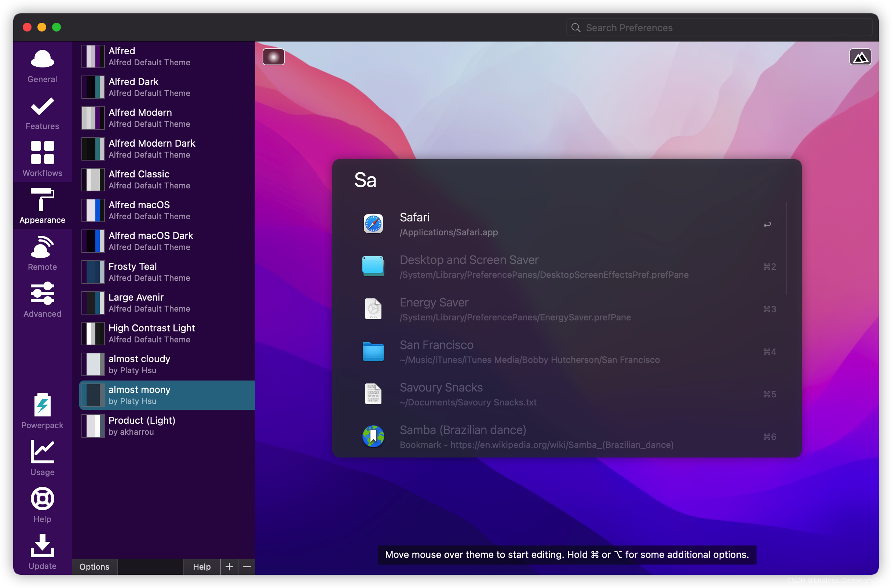Open the General preferences section

[42, 66]
